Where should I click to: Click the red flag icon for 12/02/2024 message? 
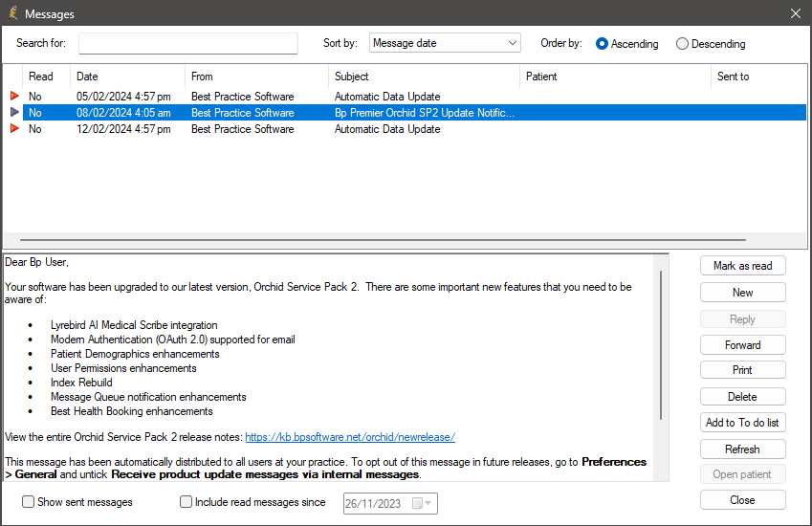pyautogui.click(x=14, y=128)
